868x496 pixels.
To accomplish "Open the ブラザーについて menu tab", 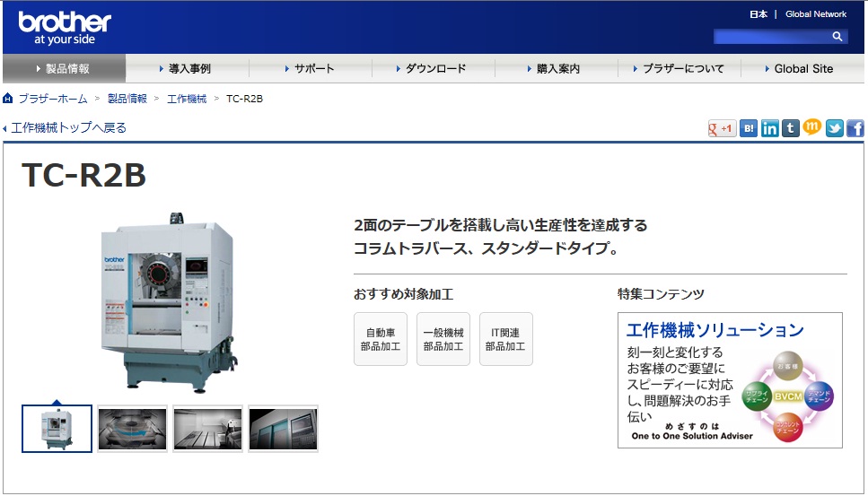I will tap(679, 68).
